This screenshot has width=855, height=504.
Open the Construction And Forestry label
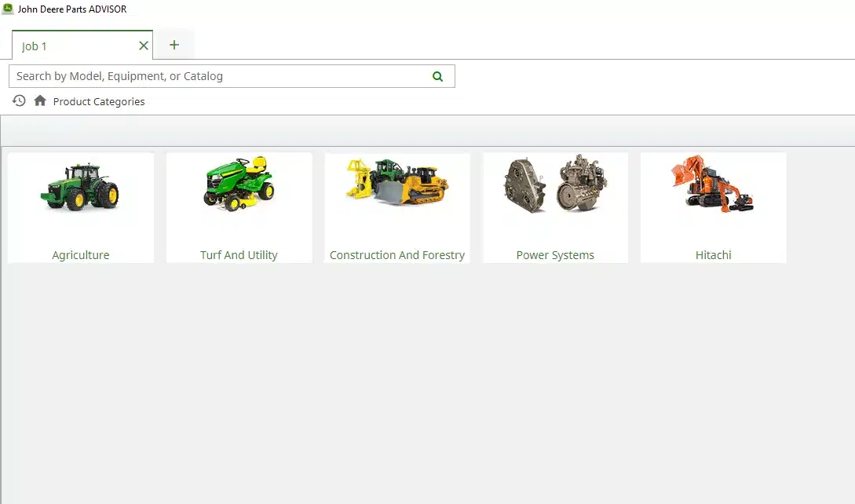tap(397, 255)
